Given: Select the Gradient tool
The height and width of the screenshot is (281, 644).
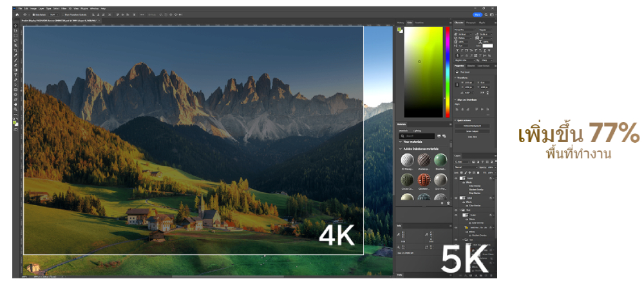Looking at the screenshot, I should click(x=15, y=70).
